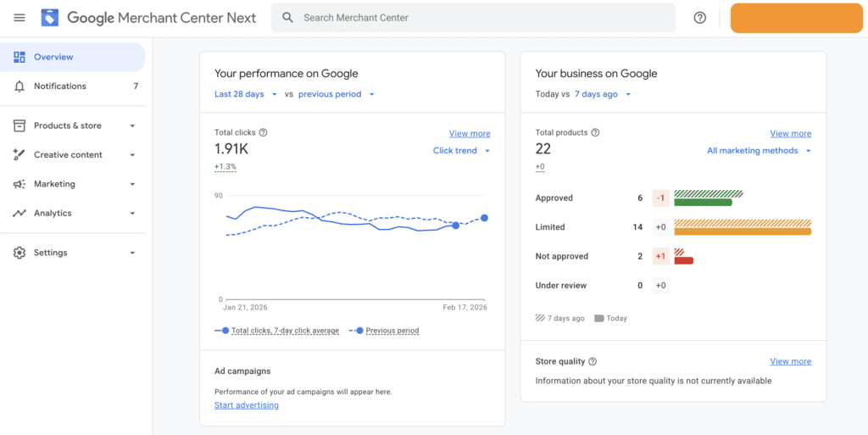The image size is (868, 435).
Task: Click the Start advertising link
Action: click(246, 405)
